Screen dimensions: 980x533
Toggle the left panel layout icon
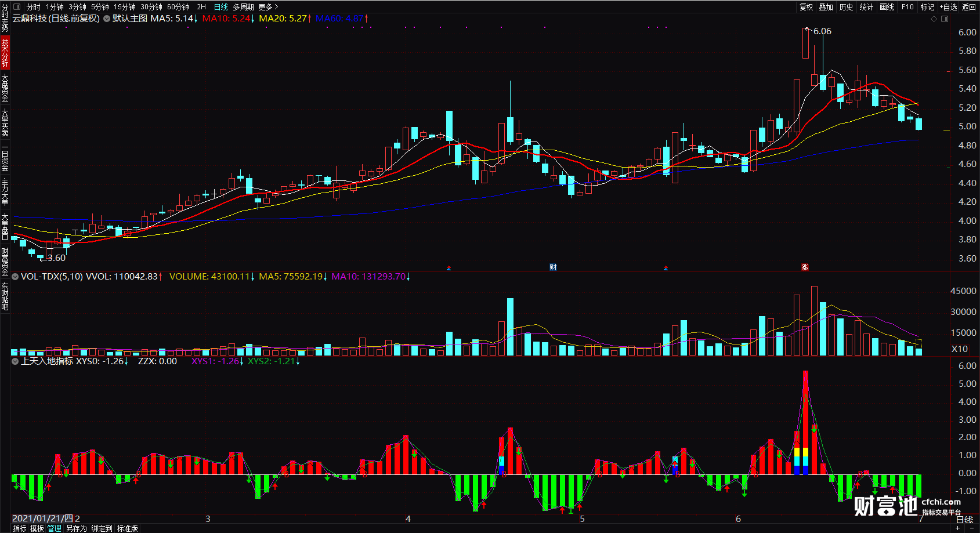(17, 7)
